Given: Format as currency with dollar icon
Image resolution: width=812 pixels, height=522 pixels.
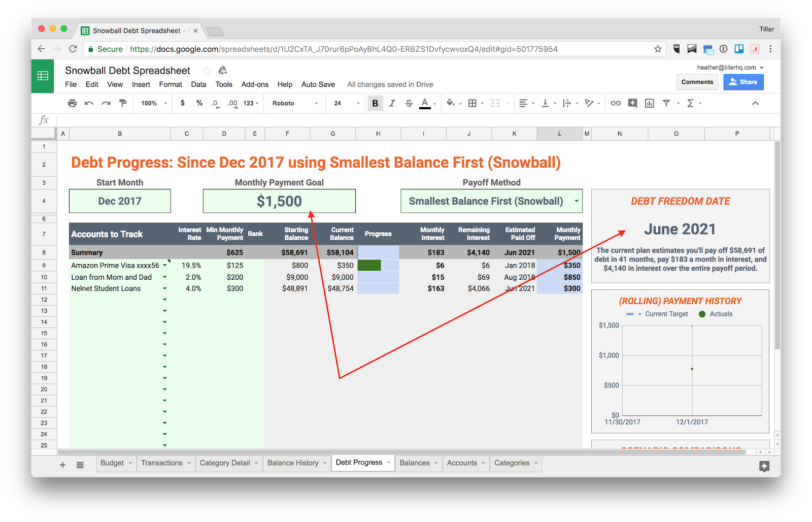Looking at the screenshot, I should click(183, 103).
